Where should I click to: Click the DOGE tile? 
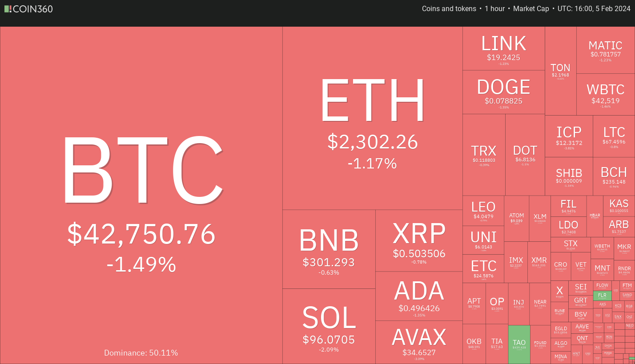(x=504, y=92)
